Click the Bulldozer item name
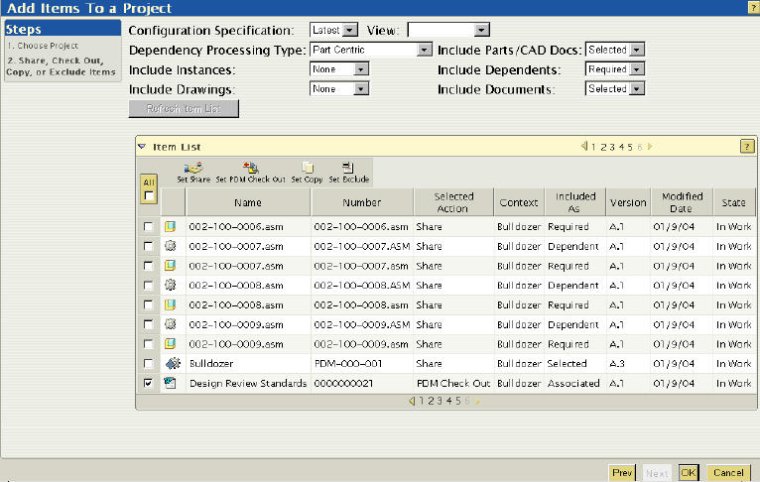The image size is (760, 482). [211, 363]
